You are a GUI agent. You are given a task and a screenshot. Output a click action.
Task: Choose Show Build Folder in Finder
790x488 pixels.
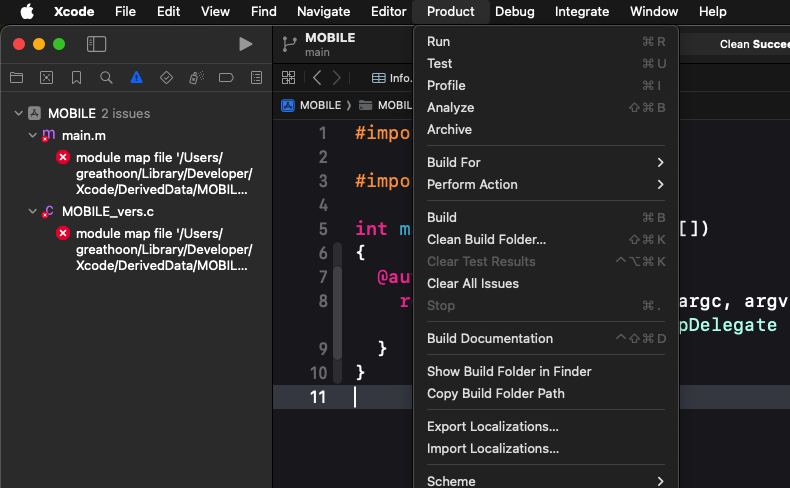click(546, 371)
